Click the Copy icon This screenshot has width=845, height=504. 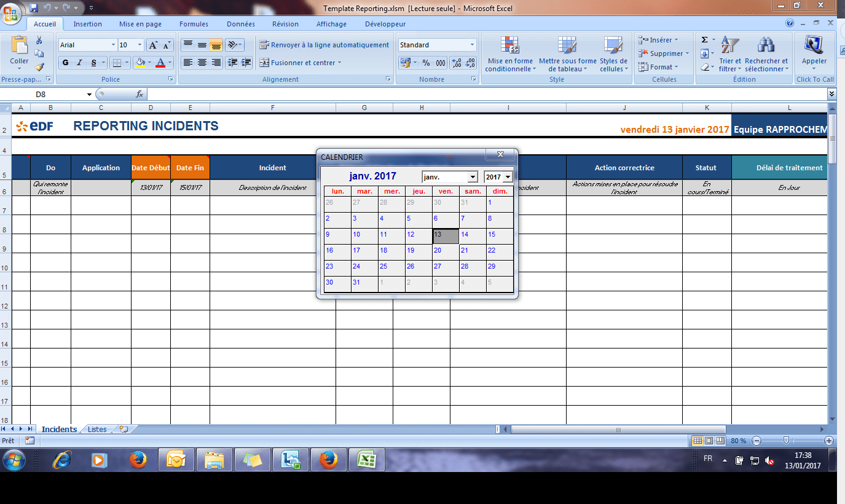coord(39,54)
